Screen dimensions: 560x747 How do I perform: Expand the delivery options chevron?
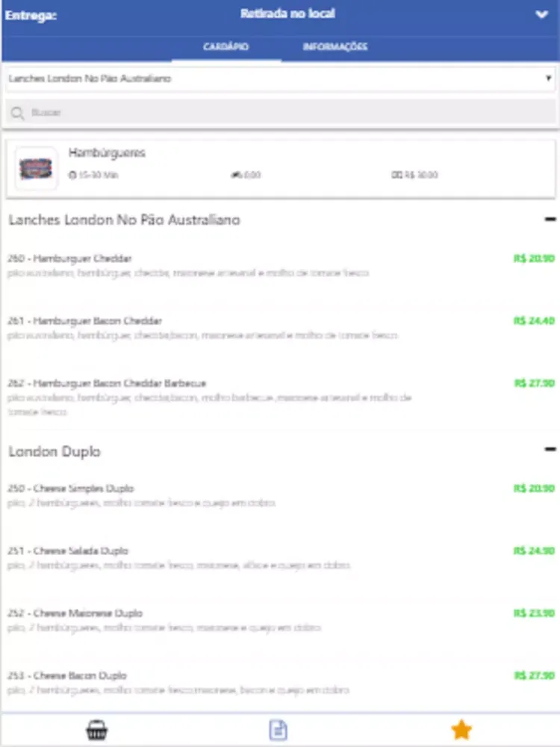542,15
